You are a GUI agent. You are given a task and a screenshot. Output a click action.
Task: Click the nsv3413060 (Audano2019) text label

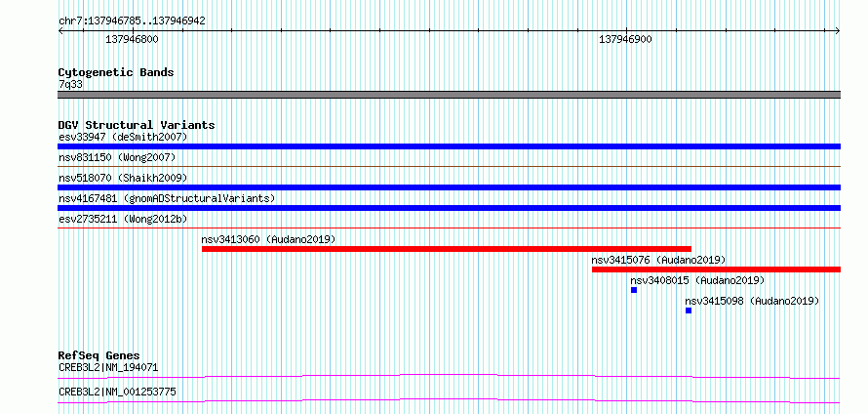268,239
